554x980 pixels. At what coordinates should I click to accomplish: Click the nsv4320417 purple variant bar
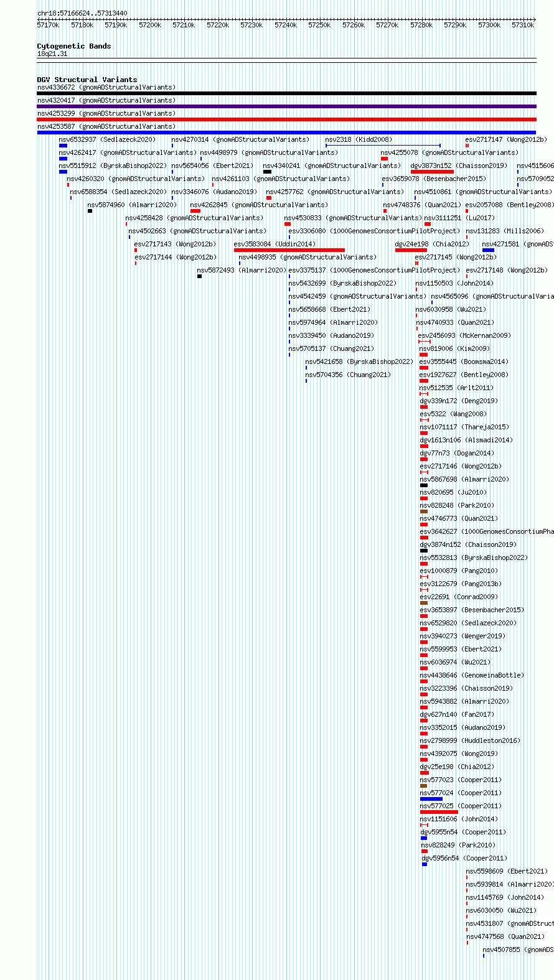click(x=286, y=106)
